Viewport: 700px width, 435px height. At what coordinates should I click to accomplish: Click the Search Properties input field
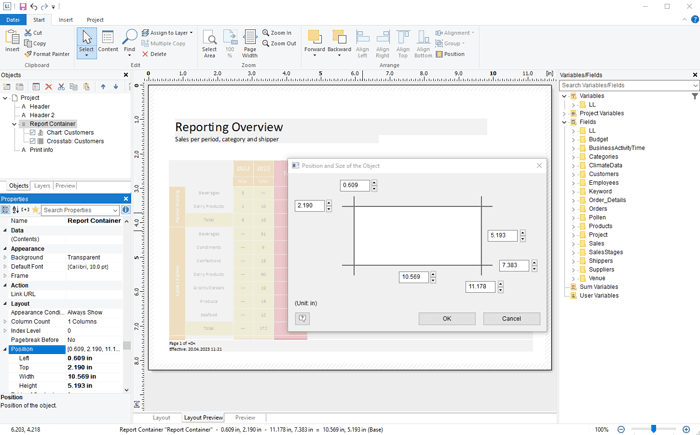[x=80, y=210]
